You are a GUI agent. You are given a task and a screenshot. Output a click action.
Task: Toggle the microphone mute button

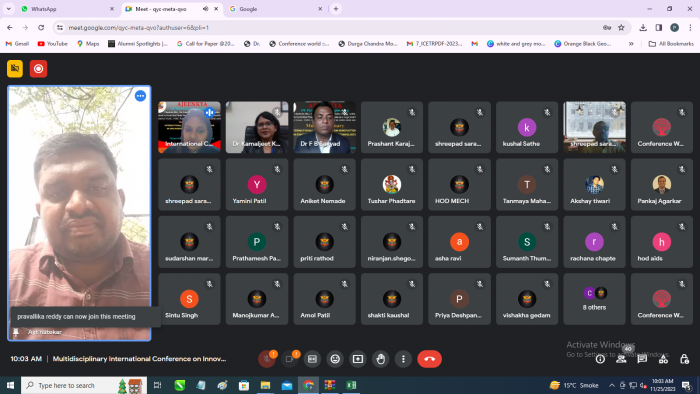[x=267, y=359]
